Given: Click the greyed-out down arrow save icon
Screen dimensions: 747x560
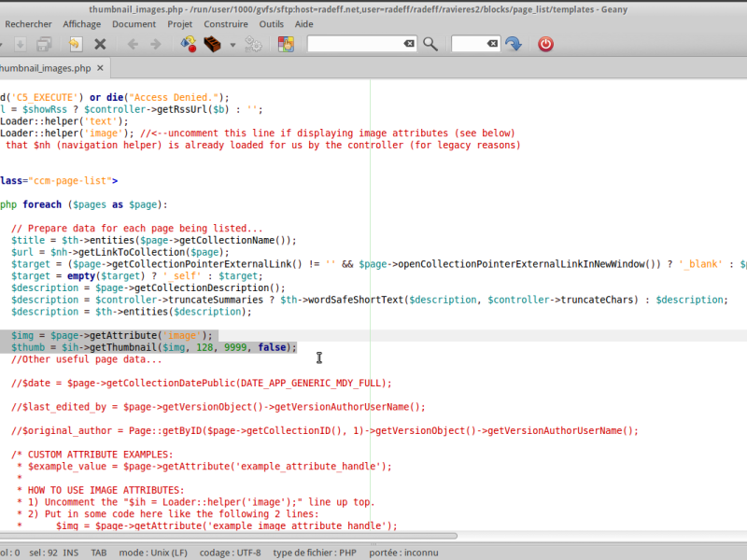Looking at the screenshot, I should point(20,44).
